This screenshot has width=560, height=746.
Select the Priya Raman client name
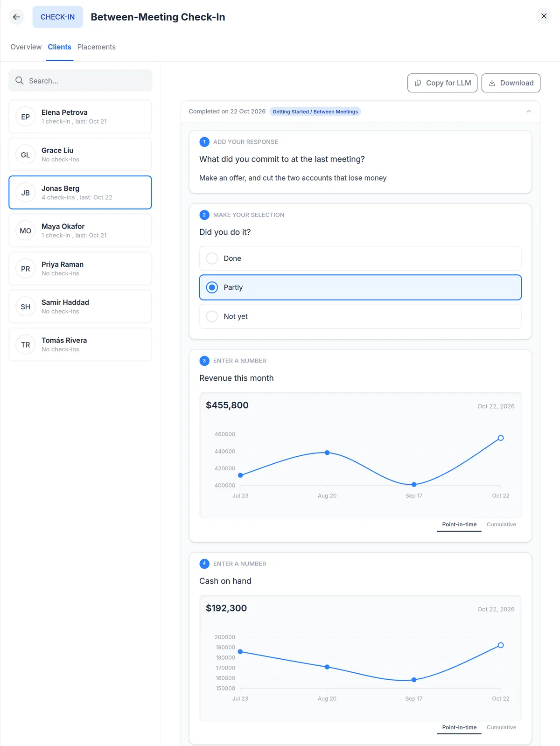coord(63,265)
